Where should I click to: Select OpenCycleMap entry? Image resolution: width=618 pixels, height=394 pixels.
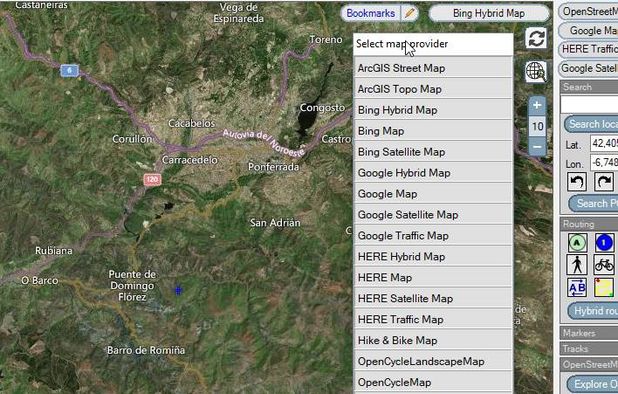[433, 382]
